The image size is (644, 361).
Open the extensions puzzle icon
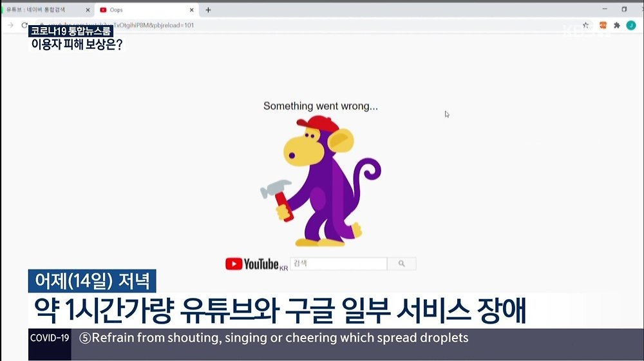click(x=617, y=25)
